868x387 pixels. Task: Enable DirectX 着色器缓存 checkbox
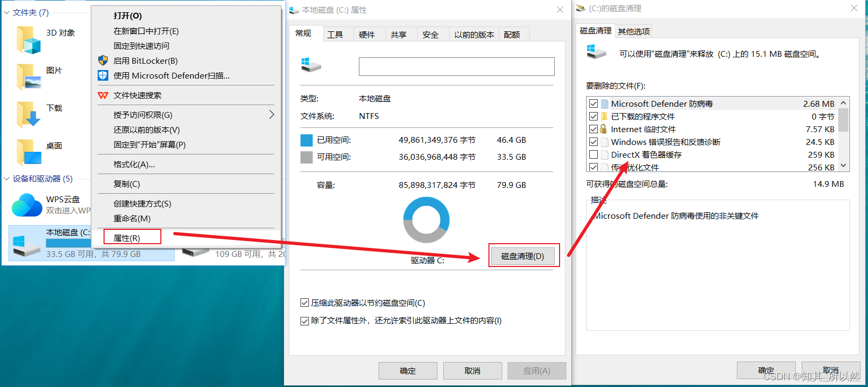[594, 154]
